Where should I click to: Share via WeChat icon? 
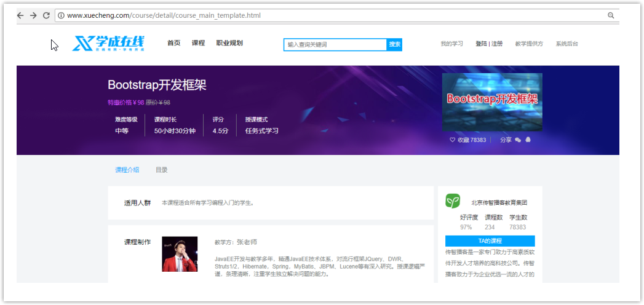(x=518, y=140)
